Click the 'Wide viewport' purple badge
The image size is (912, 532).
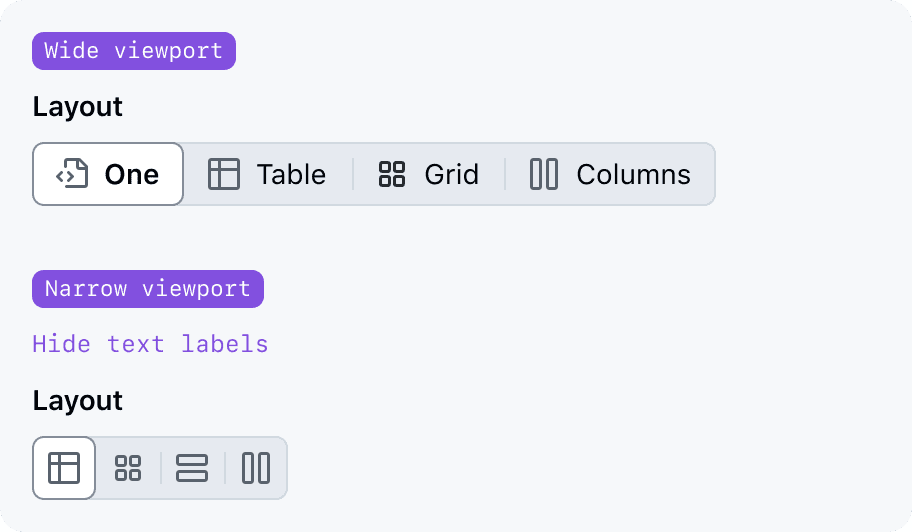[x=134, y=51]
